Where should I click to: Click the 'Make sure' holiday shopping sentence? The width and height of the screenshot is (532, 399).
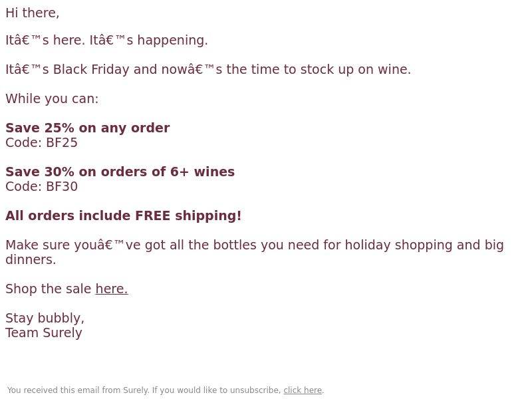255,252
